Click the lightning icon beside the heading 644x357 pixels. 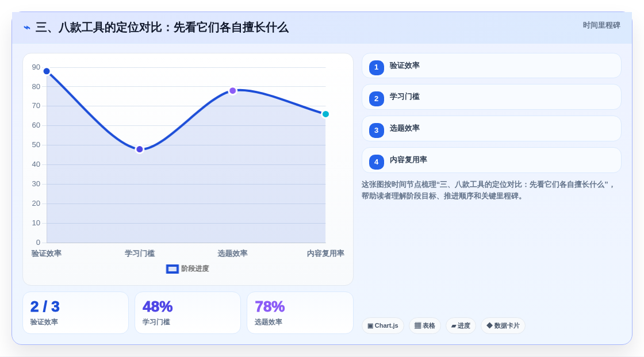[27, 28]
